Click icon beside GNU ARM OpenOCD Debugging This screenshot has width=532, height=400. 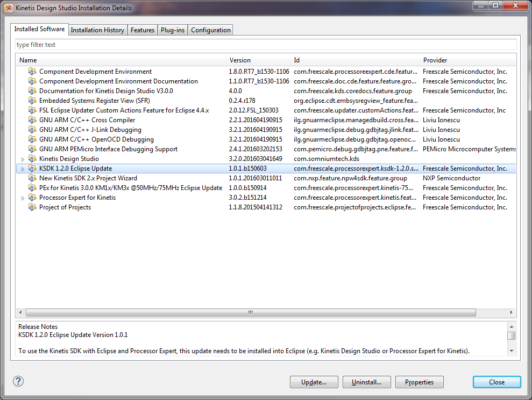click(32, 139)
